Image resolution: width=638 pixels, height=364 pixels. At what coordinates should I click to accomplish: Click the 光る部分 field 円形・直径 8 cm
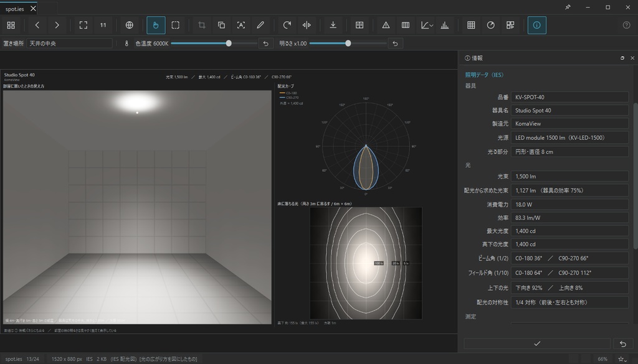(x=569, y=152)
